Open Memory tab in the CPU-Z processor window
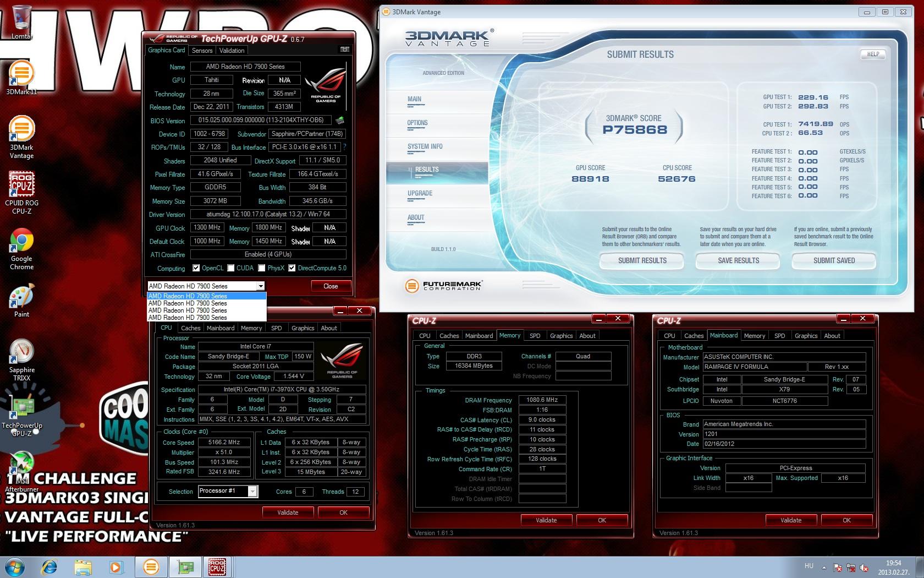The image size is (924, 578). pos(251,328)
